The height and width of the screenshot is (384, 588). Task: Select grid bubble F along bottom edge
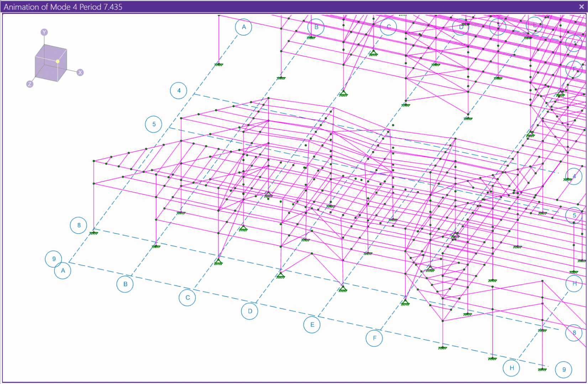point(374,338)
